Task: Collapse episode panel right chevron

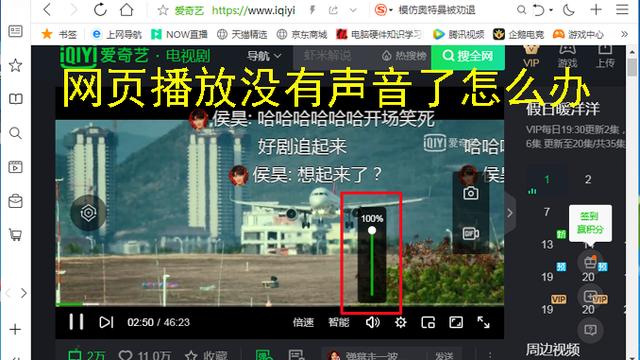Action: (x=509, y=213)
